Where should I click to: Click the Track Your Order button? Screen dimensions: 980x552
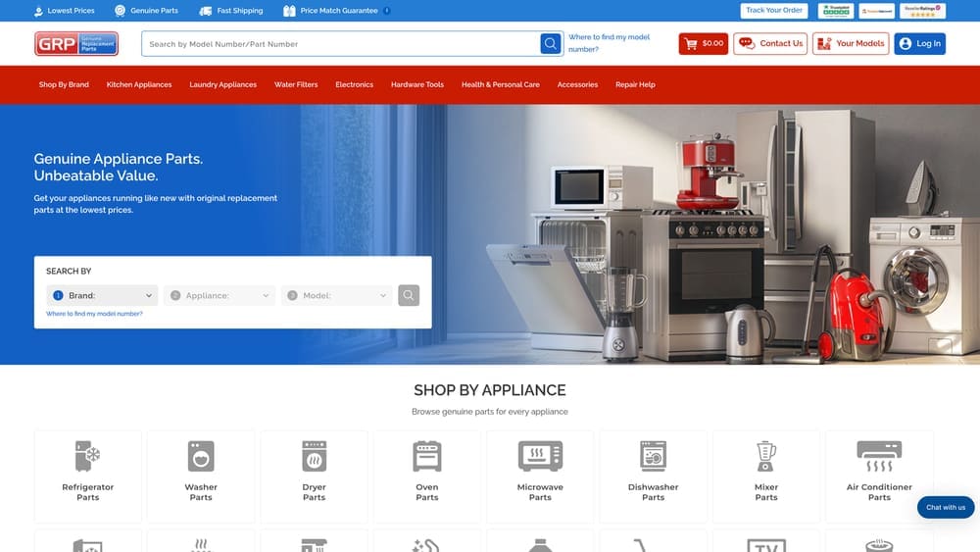tap(774, 11)
